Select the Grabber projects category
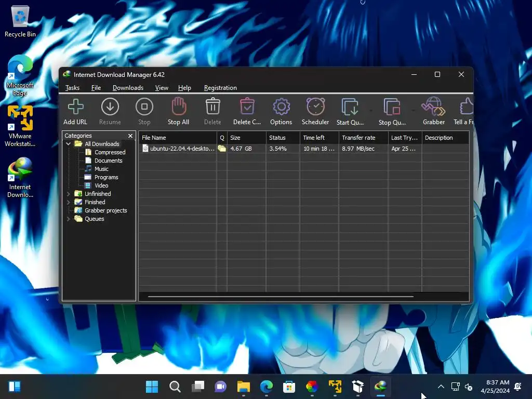Screen dimensions: 532x399 (x=105, y=210)
